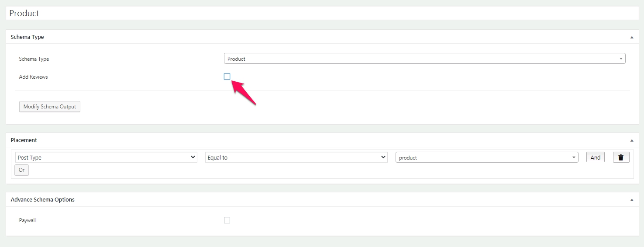Collapse the Placement panel arrow
Screen dimensions: 644x247
click(632, 140)
